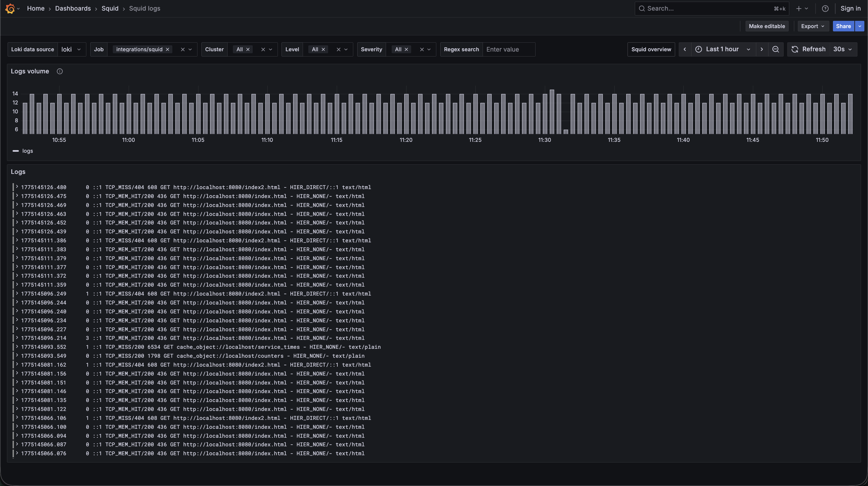The width and height of the screenshot is (868, 486).
Task: Click the help question mark icon
Action: pyautogui.click(x=825, y=9)
